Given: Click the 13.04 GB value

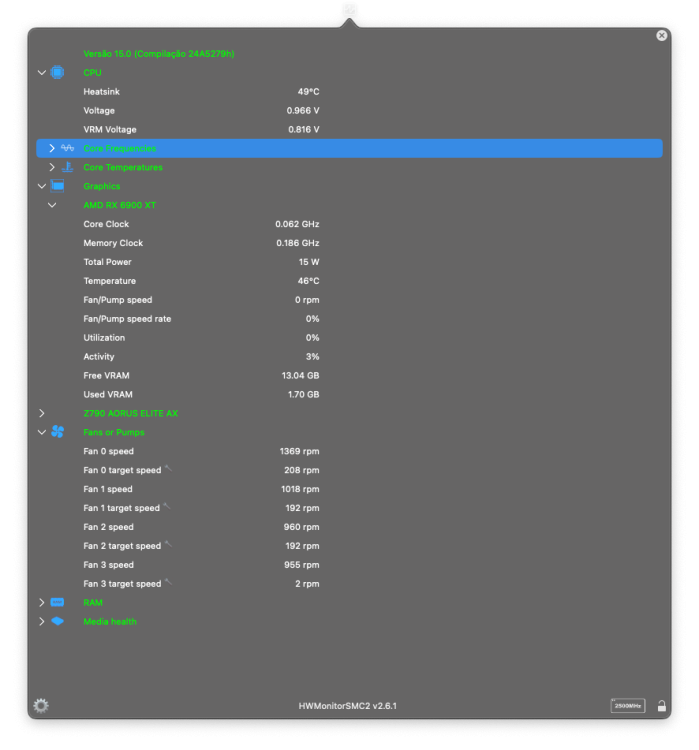Looking at the screenshot, I should coord(300,375).
